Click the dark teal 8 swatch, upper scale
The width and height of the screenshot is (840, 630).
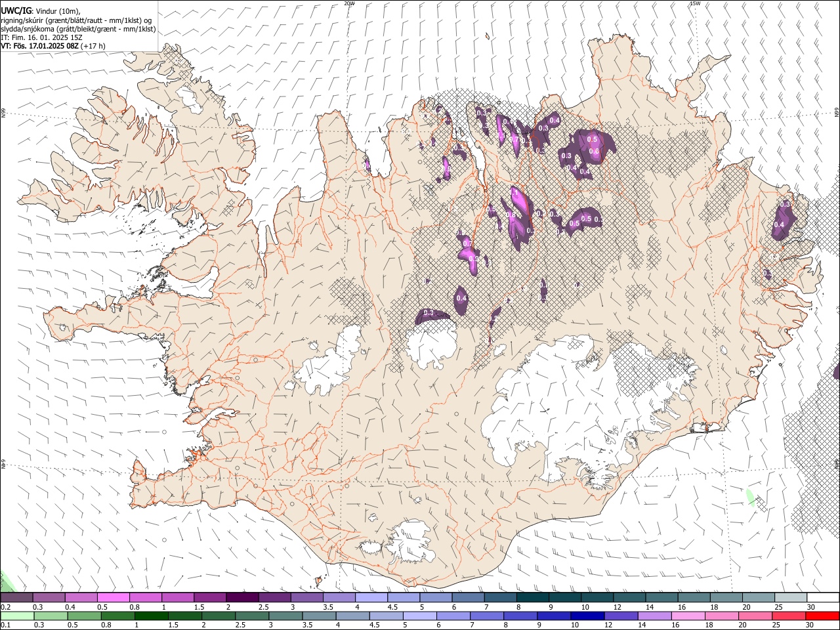[x=533, y=597]
